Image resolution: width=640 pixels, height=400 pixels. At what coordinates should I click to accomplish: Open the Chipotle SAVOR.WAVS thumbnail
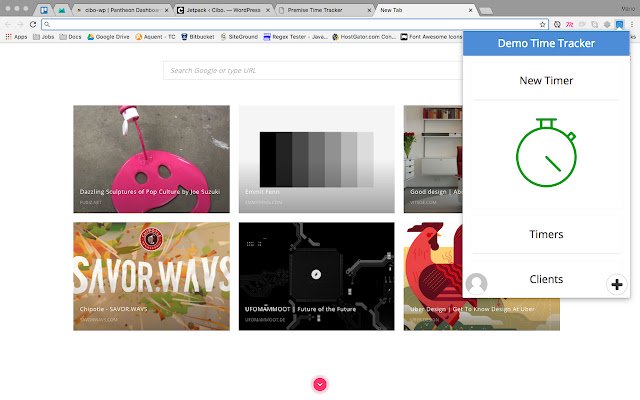(151, 276)
